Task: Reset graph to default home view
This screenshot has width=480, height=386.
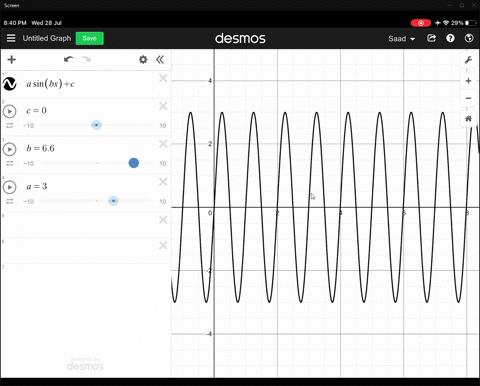Action: click(x=468, y=119)
